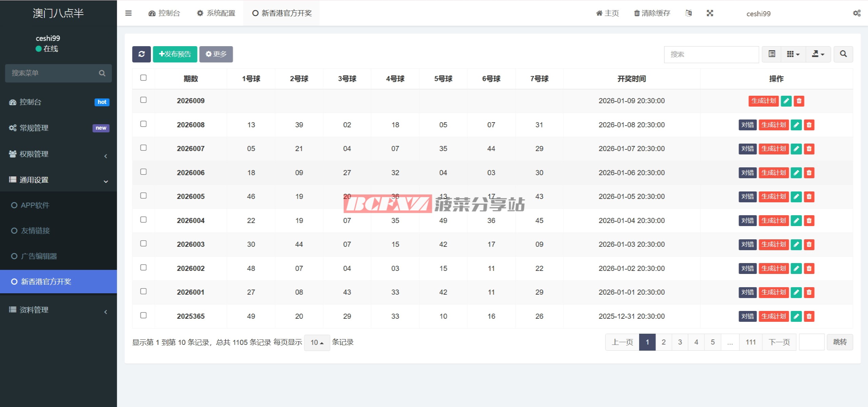Tick the checkbox for period 2026007

tap(143, 148)
